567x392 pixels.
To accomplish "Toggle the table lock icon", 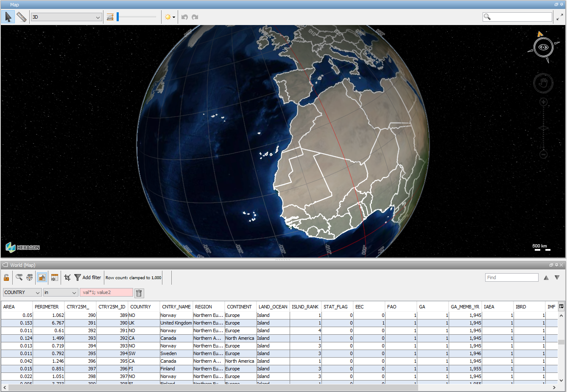I will point(6,277).
